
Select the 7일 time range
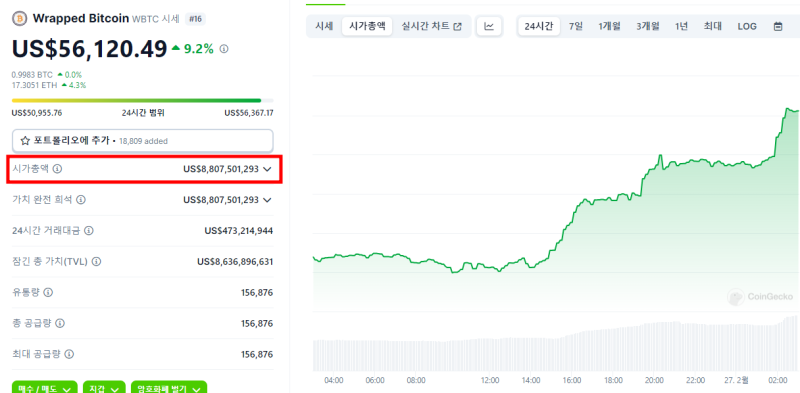pos(576,27)
